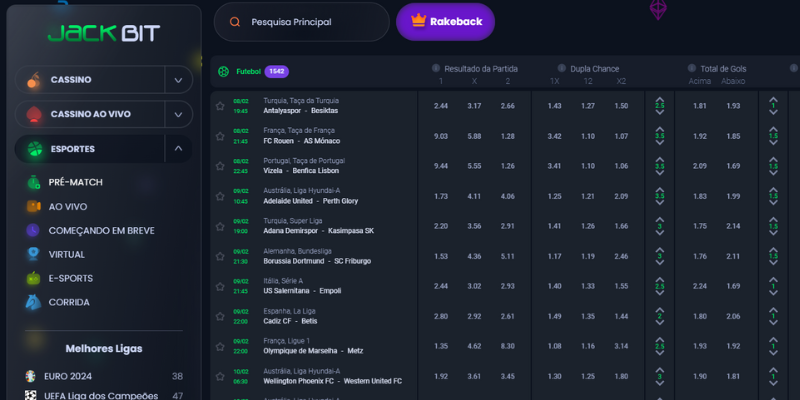Favorite the US Salernitana - Empoli match
Viewport: 800px width, 400px height.
click(x=220, y=287)
